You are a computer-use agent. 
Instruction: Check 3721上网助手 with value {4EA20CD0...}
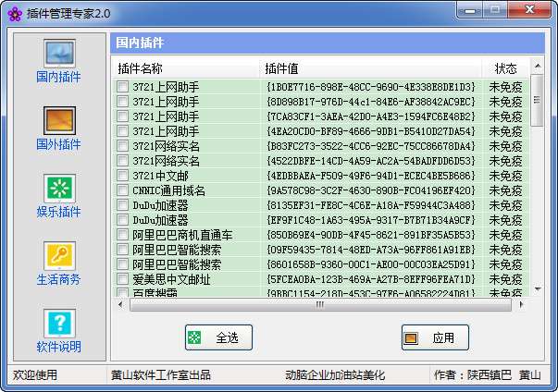pyautogui.click(x=122, y=130)
